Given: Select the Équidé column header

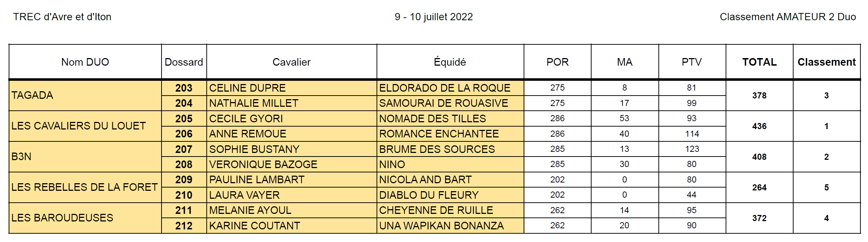Looking at the screenshot, I should point(450,62).
